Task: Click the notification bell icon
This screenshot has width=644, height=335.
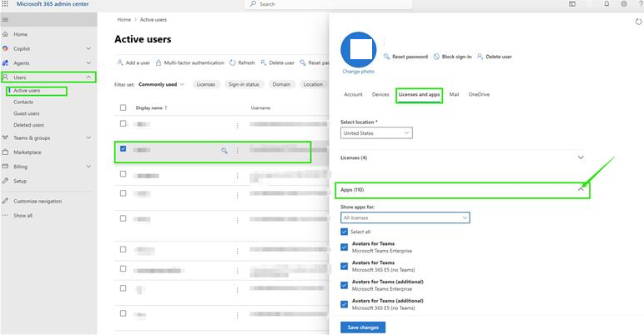Action: [606, 3]
